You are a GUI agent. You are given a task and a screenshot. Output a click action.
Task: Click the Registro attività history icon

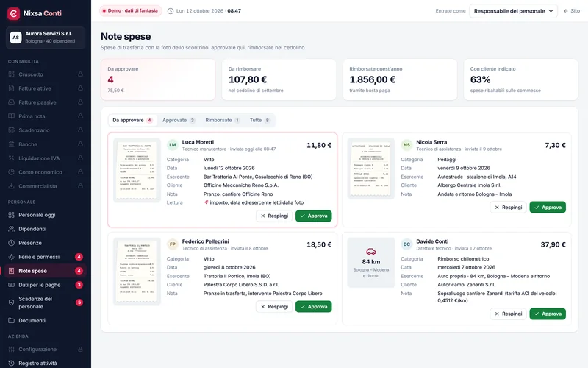point(11,363)
